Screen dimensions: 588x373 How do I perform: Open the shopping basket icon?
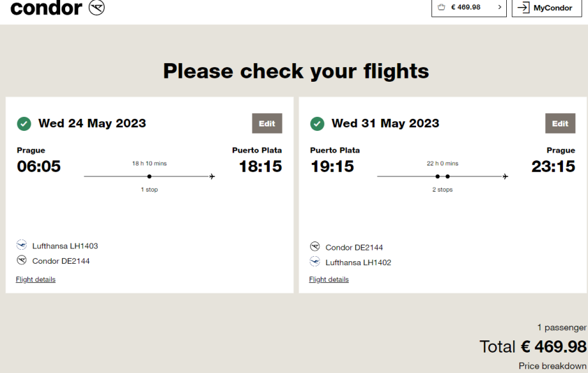pos(442,8)
